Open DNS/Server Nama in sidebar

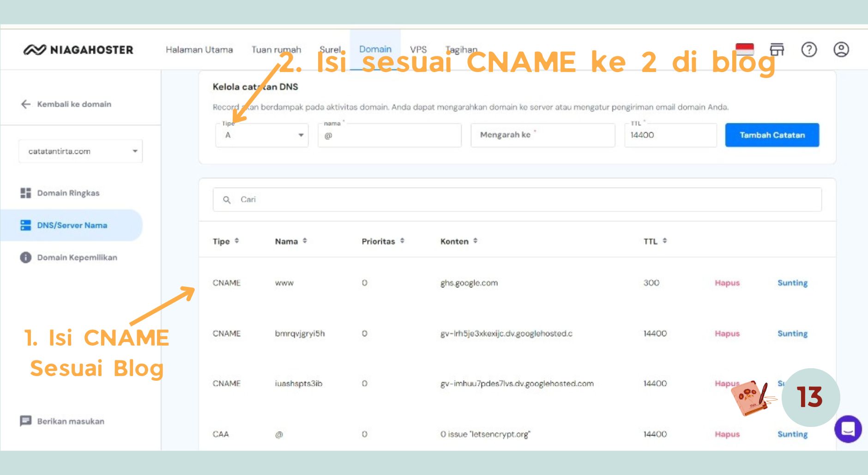[x=72, y=225]
